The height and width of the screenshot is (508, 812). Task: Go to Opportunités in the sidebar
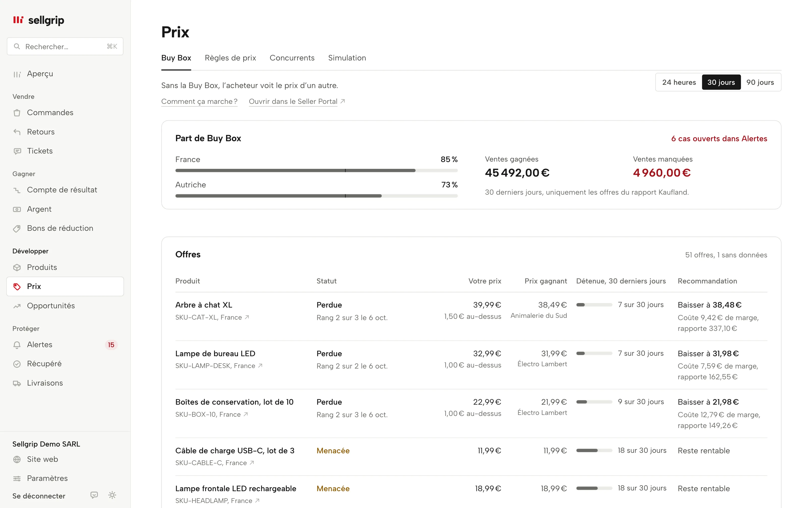(x=65, y=306)
